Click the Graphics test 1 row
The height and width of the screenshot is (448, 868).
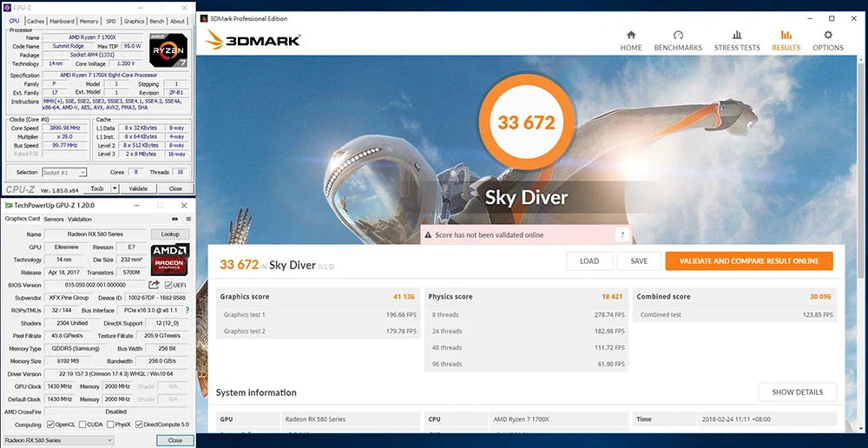pyautogui.click(x=319, y=314)
